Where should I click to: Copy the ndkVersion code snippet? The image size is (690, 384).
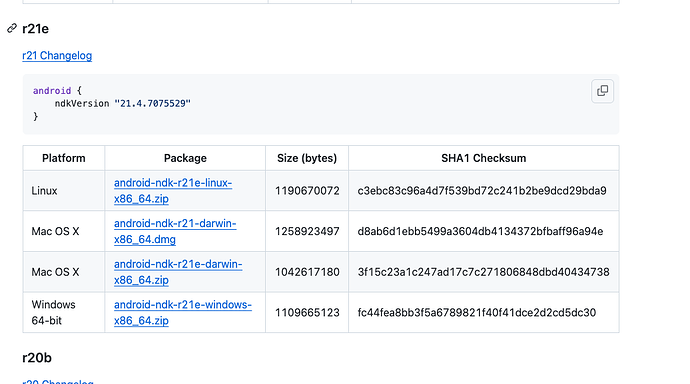coord(602,91)
